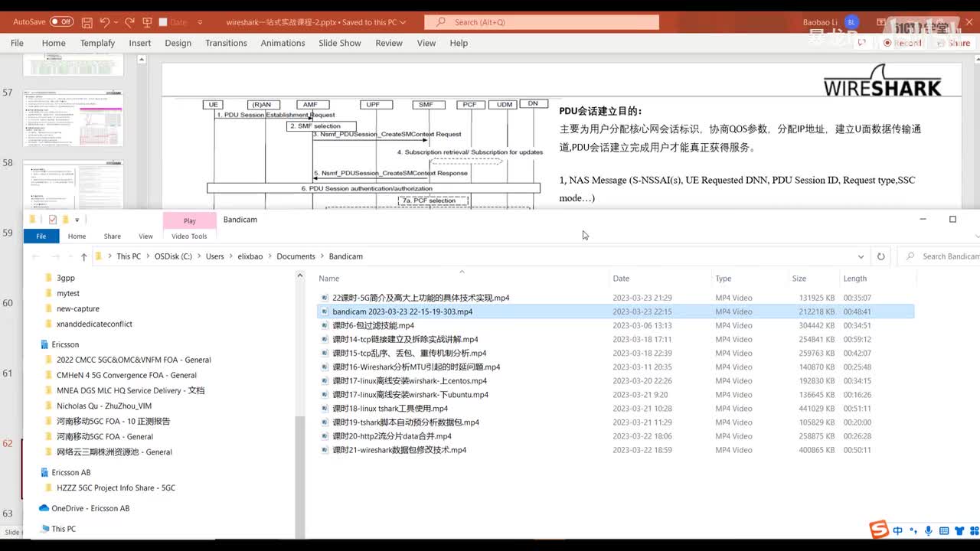The image size is (980, 551).
Task: Open the Undo history dropdown arrow
Action: click(116, 22)
